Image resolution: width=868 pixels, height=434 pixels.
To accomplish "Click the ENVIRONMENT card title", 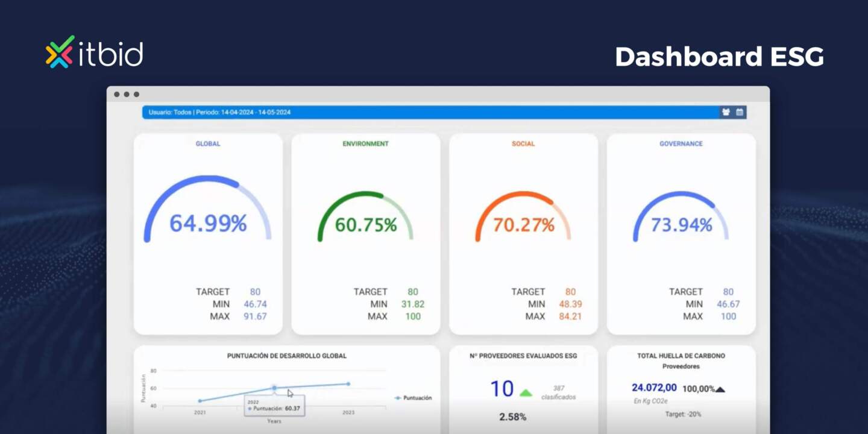I will pos(365,144).
